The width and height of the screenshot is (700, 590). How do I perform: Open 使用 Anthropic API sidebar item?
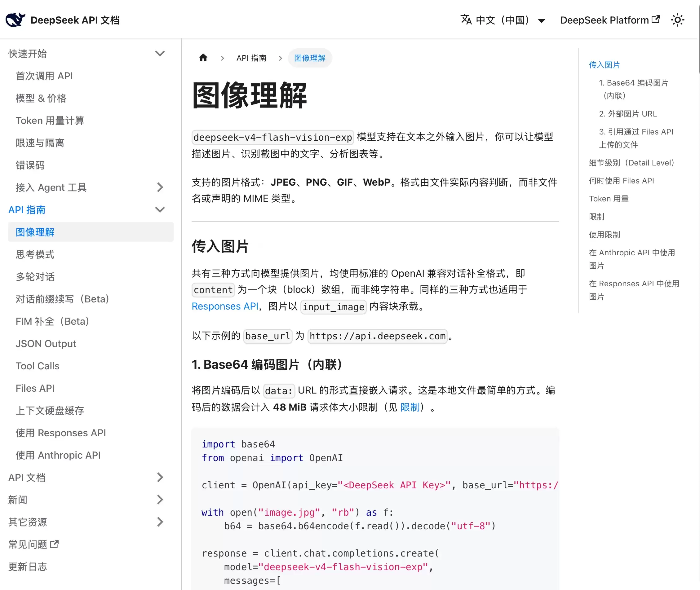58,455
